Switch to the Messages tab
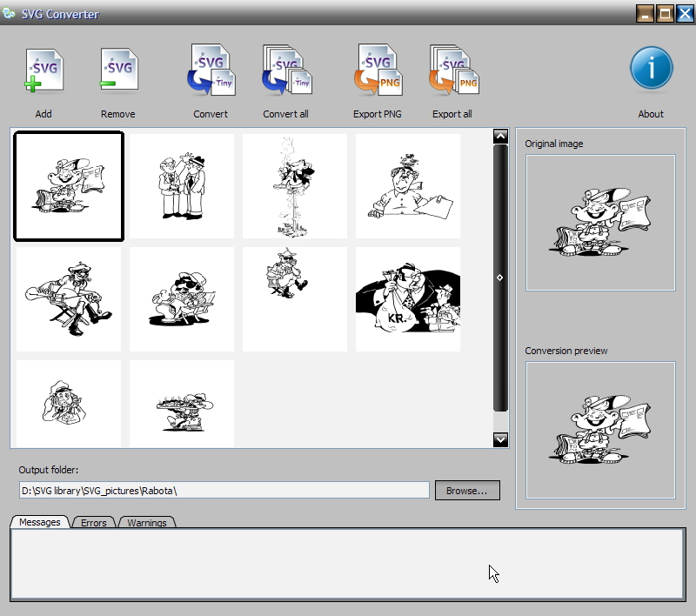This screenshot has width=696, height=616. [39, 522]
